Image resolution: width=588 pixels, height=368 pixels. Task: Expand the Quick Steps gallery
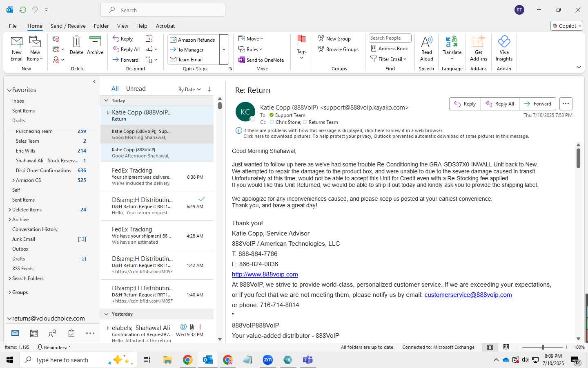coord(224,49)
